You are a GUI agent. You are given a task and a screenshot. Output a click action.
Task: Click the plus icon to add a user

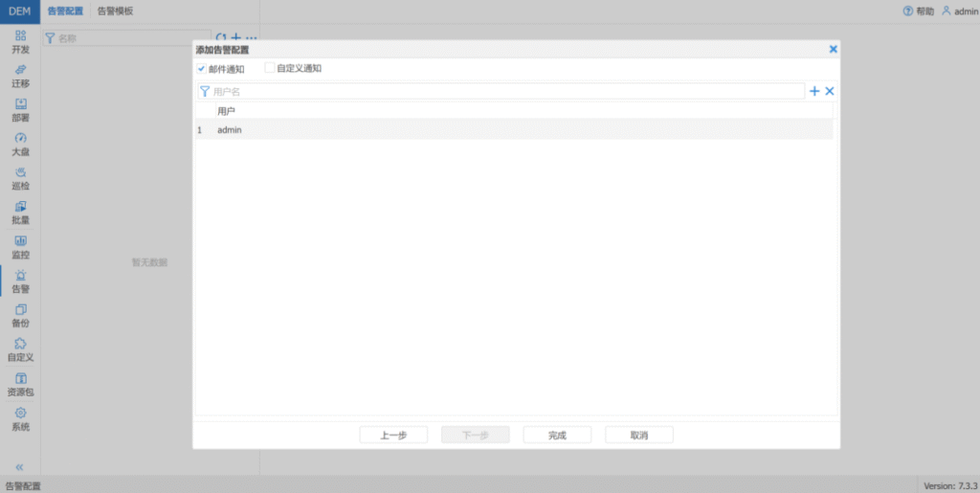[814, 91]
